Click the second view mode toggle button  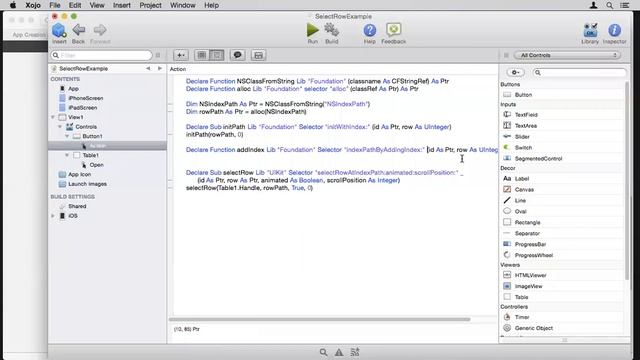pos(217,55)
